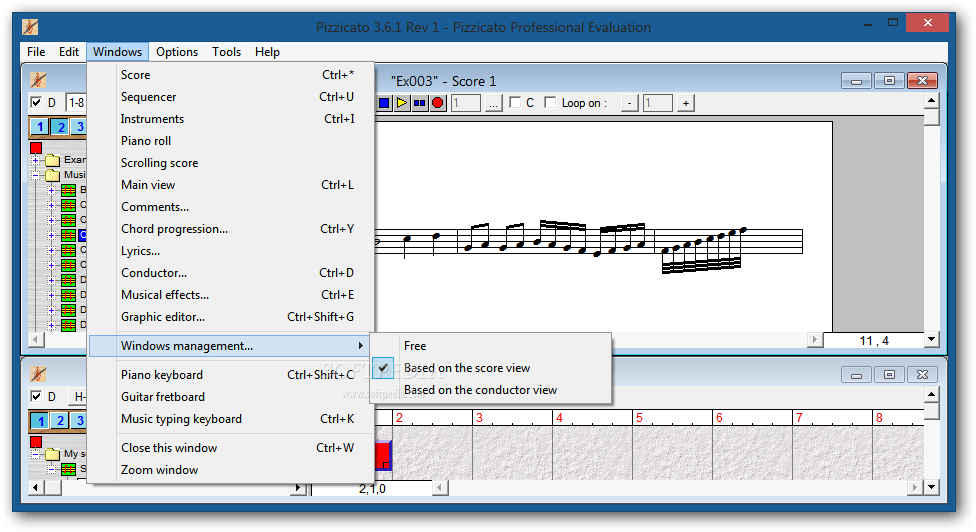This screenshot has width=976, height=532.
Task: Click the red record circle button
Action: point(438,103)
